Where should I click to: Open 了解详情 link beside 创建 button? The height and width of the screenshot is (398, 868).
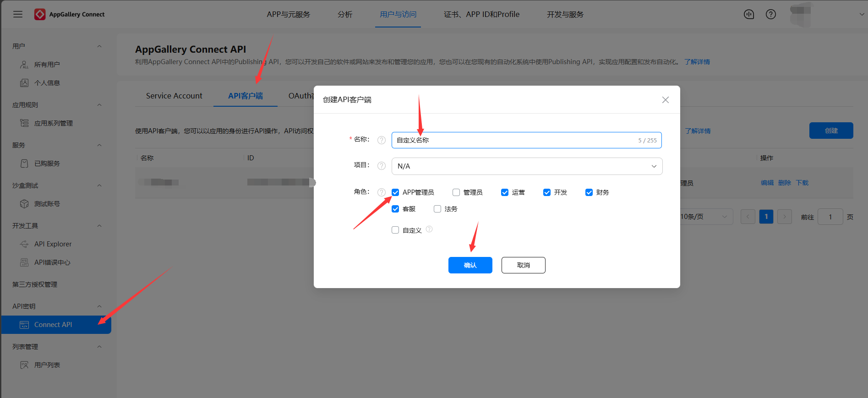click(698, 131)
